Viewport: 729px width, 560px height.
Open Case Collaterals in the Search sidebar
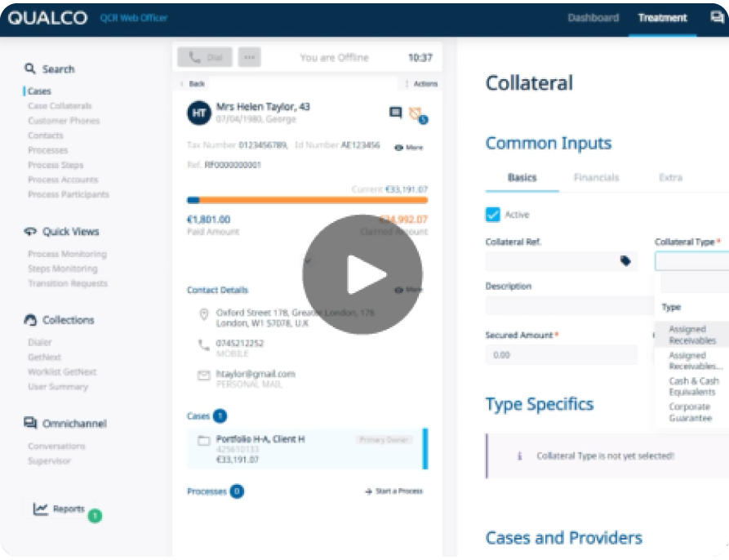click(60, 106)
